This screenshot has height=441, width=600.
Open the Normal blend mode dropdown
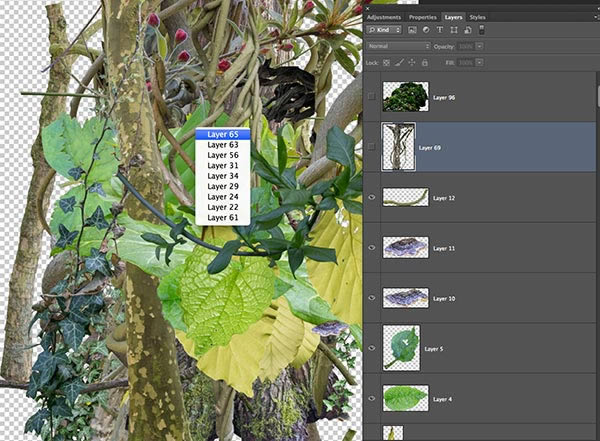click(x=398, y=46)
